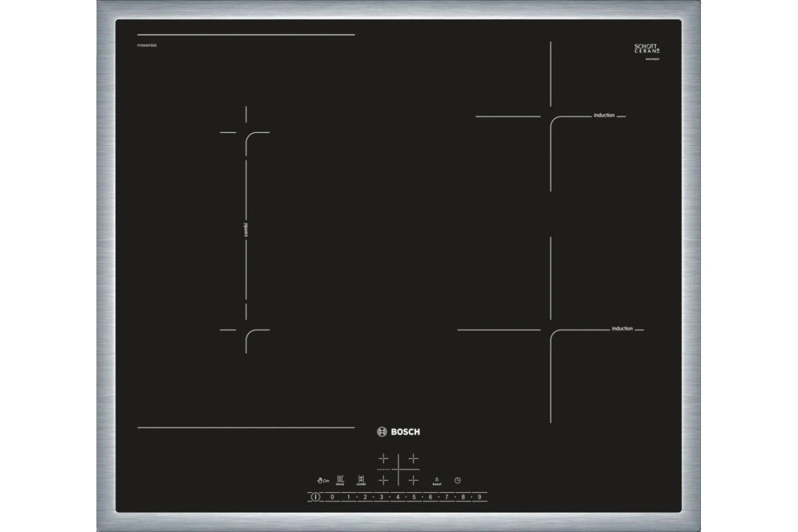Screen dimensions: 798x532
Task: Set power level 4 on the slider
Action: [x=398, y=497]
